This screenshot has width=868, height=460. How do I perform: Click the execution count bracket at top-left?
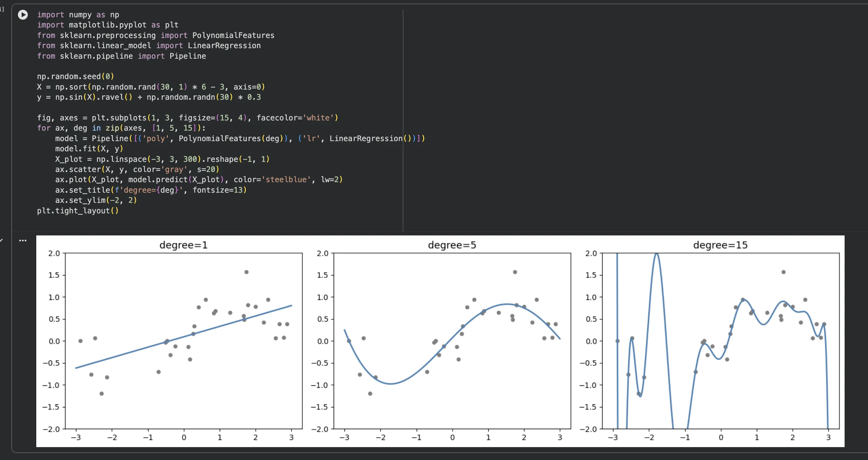tap(2, 9)
